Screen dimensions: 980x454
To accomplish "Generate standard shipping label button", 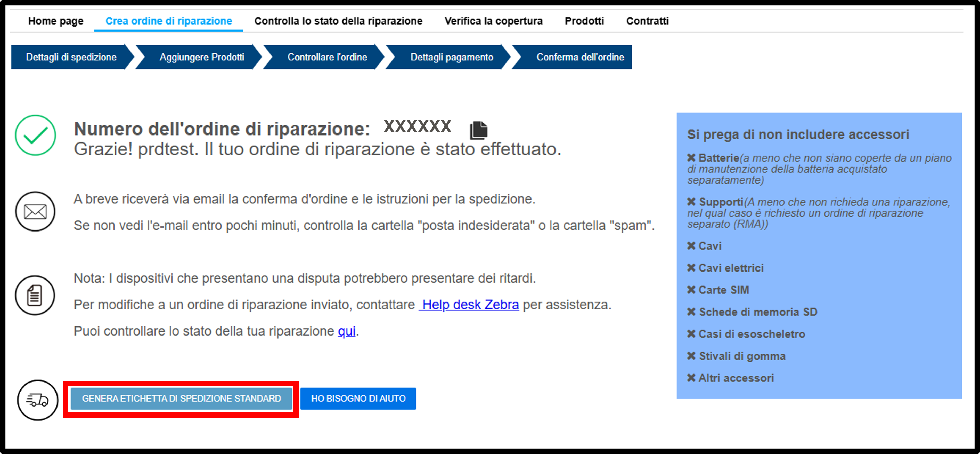I will (182, 399).
